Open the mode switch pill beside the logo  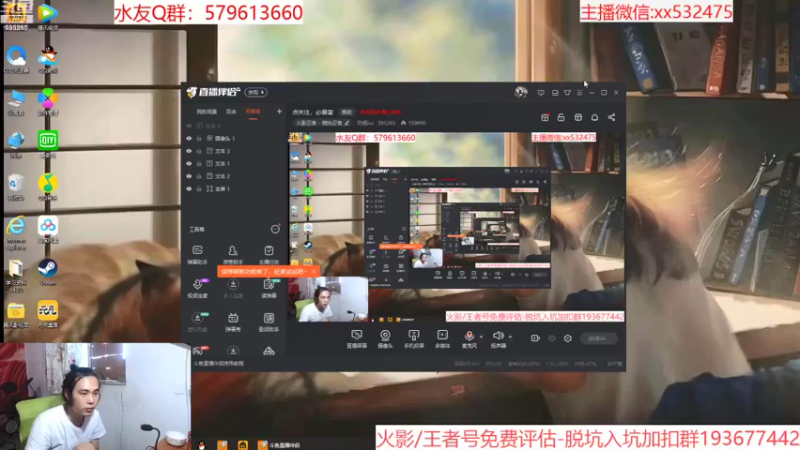pyautogui.click(x=256, y=92)
